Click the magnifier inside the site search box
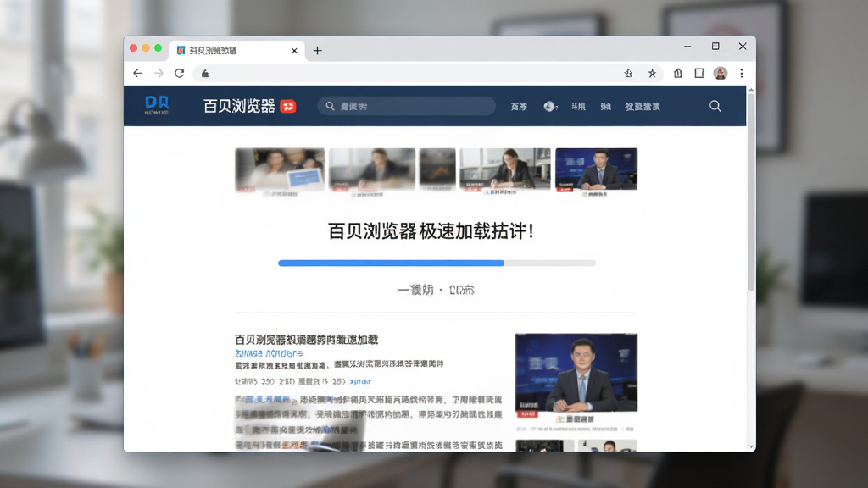868x488 pixels. [x=330, y=106]
